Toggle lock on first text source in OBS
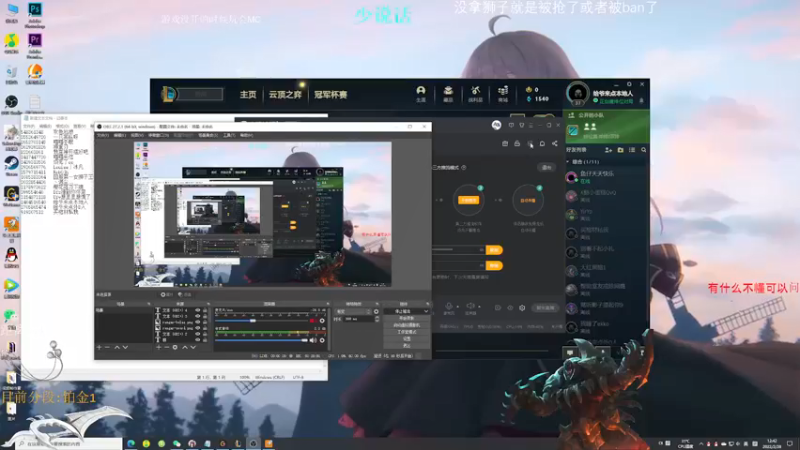800x450 pixels. [x=205, y=310]
